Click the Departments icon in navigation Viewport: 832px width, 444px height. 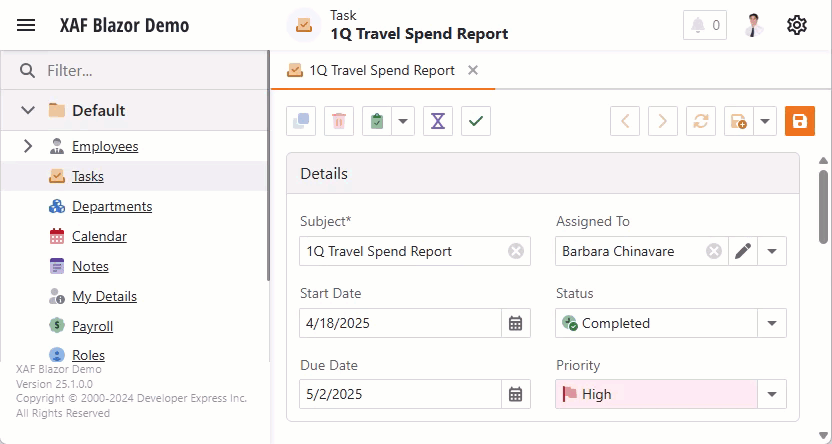pyautogui.click(x=57, y=206)
